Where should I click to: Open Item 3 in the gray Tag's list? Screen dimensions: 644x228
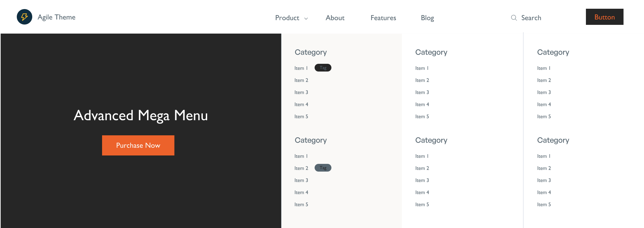click(301, 180)
